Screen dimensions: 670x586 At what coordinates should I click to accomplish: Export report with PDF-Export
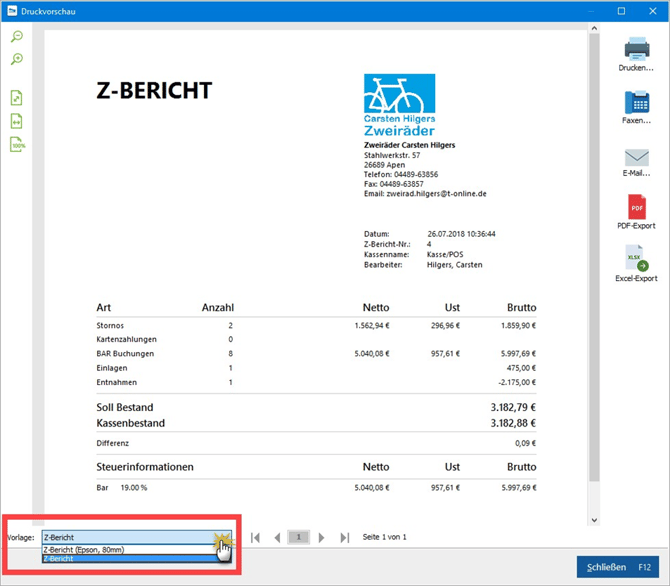point(637,213)
